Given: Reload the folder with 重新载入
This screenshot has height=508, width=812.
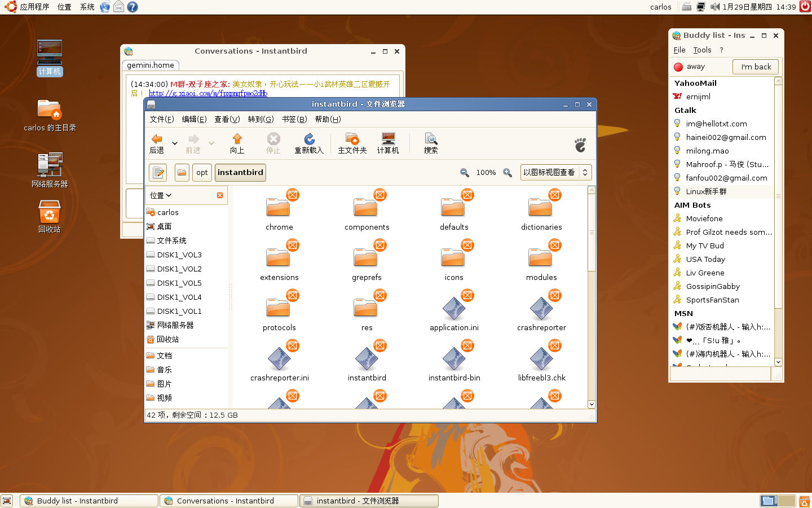Looking at the screenshot, I should click(x=309, y=143).
